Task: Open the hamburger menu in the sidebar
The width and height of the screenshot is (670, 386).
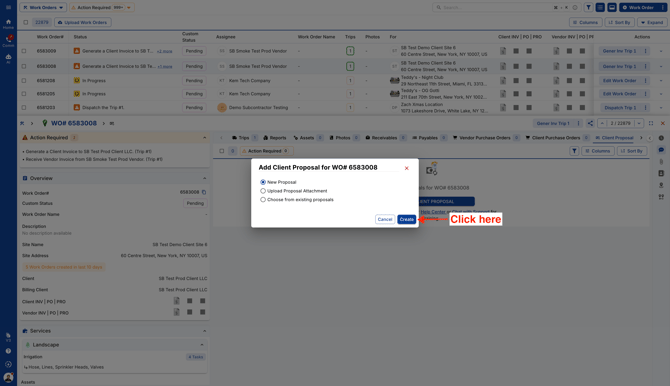Action: click(x=8, y=7)
